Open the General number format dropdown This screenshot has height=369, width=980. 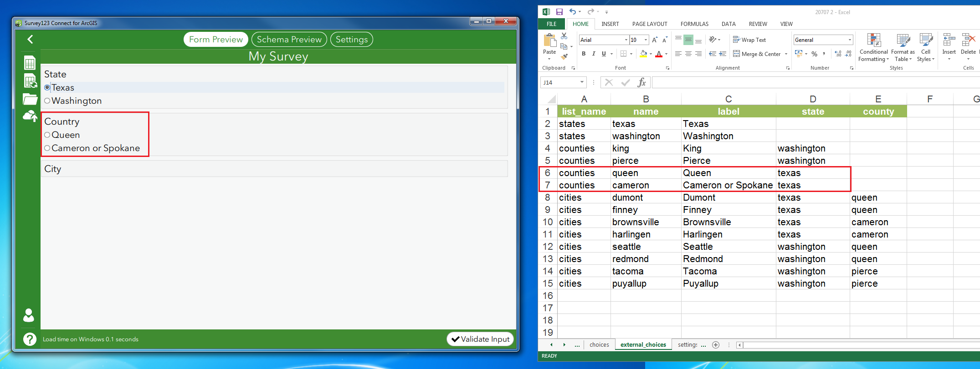point(850,40)
